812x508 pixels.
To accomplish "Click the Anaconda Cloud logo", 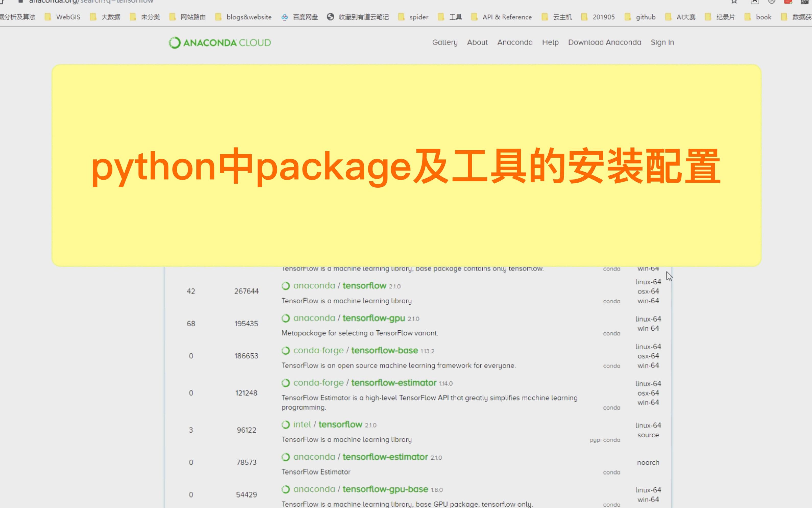I will [220, 43].
